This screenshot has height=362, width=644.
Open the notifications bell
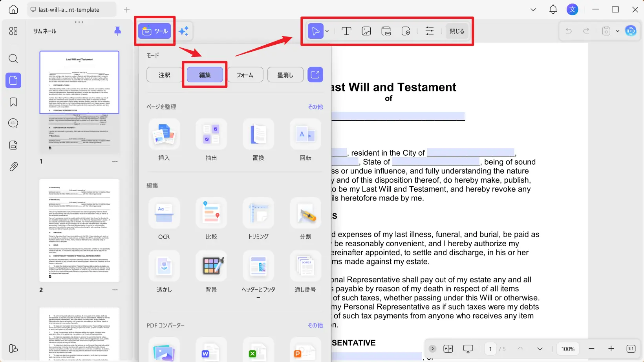pyautogui.click(x=553, y=10)
